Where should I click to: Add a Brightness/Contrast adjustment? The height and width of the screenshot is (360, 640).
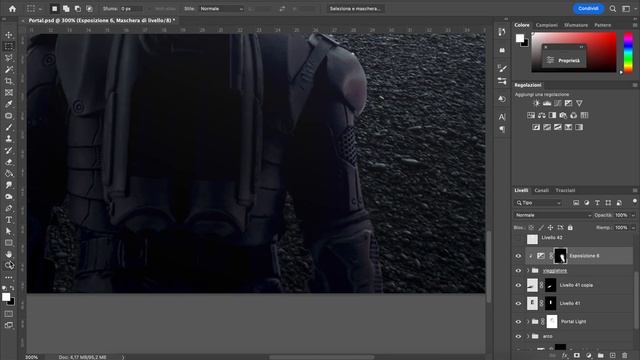point(536,103)
